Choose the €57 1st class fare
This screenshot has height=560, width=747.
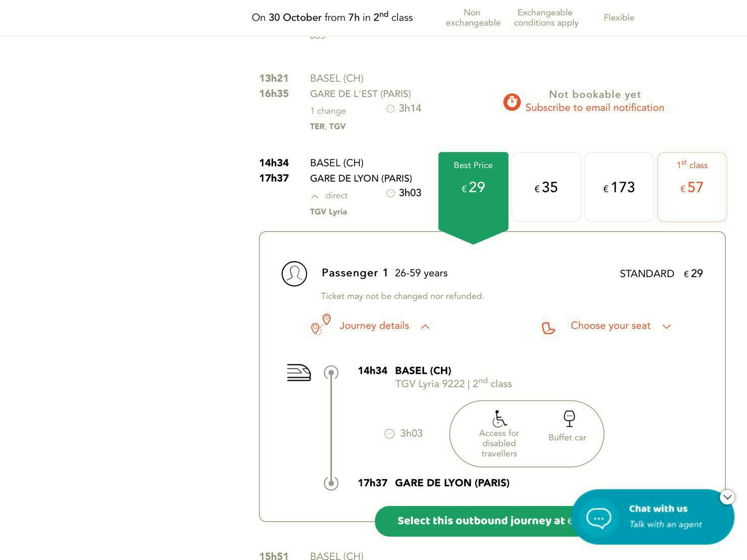coord(692,187)
